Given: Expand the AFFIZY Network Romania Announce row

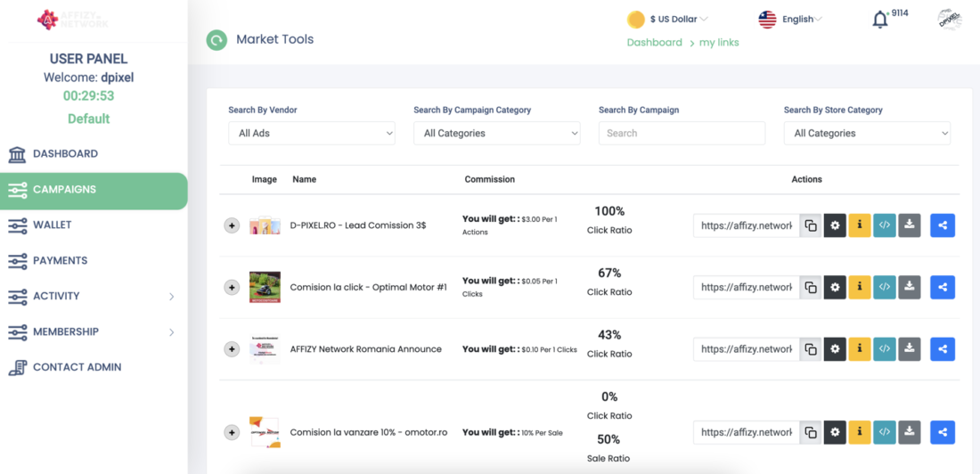Looking at the screenshot, I should pos(232,349).
